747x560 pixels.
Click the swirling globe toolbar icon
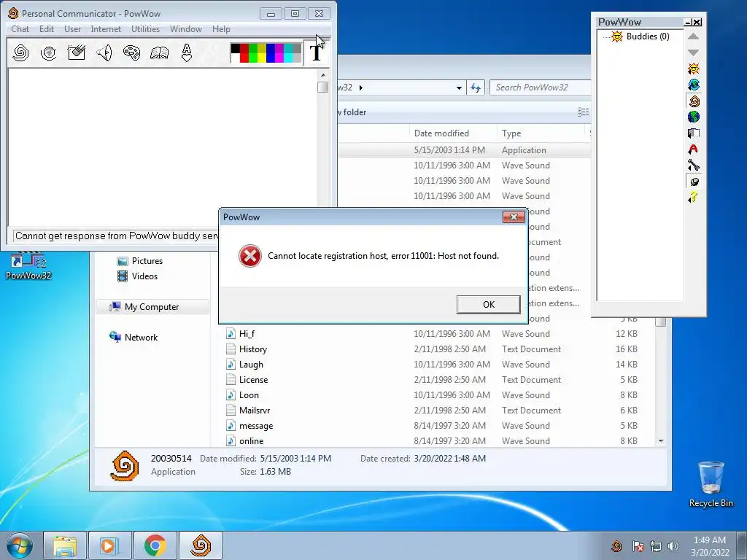point(49,52)
